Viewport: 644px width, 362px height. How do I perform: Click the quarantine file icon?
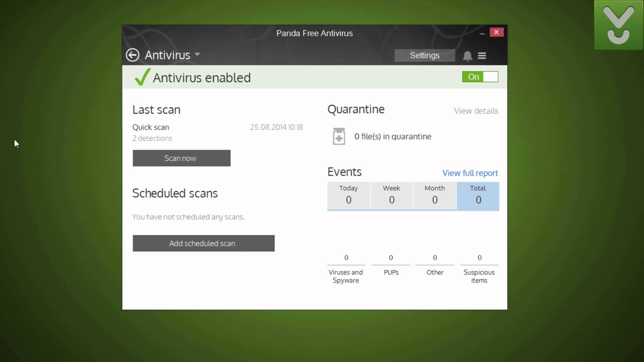(339, 136)
